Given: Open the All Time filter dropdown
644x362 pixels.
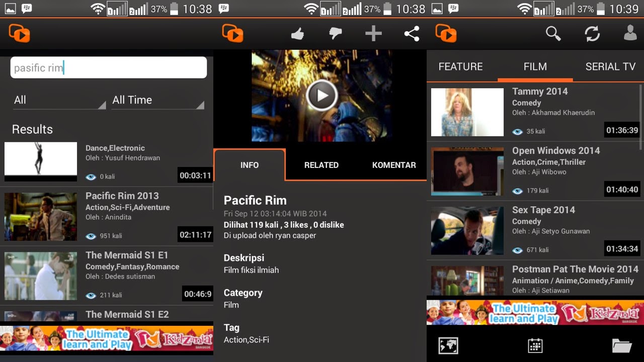Looking at the screenshot, I should tap(157, 100).
